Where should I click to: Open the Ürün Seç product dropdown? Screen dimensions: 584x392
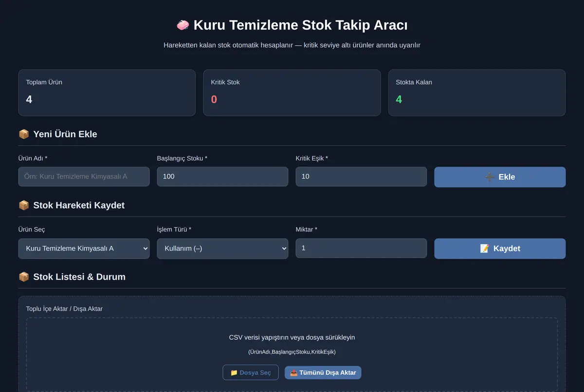tap(84, 249)
